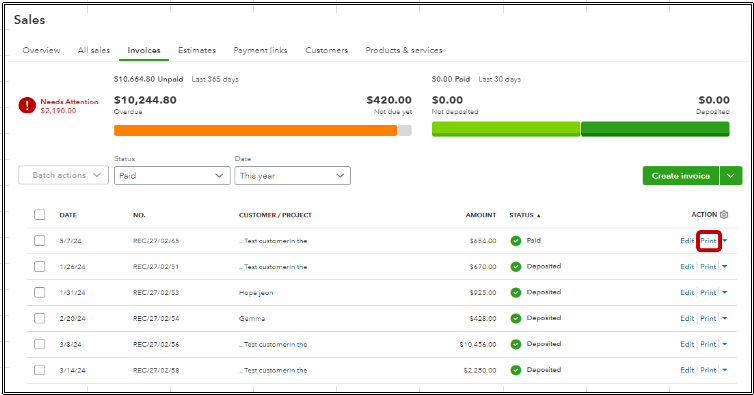
Task: Click Deposited check icon for Hope jeon row
Action: [516, 293]
